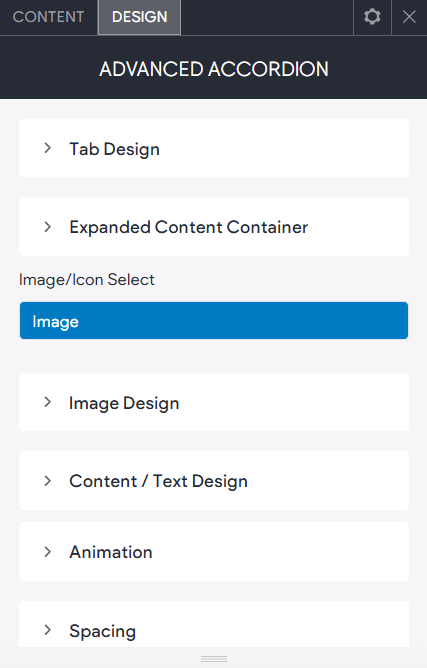Open the Image/Icon Select dropdown
The height and width of the screenshot is (668, 427).
tap(214, 321)
